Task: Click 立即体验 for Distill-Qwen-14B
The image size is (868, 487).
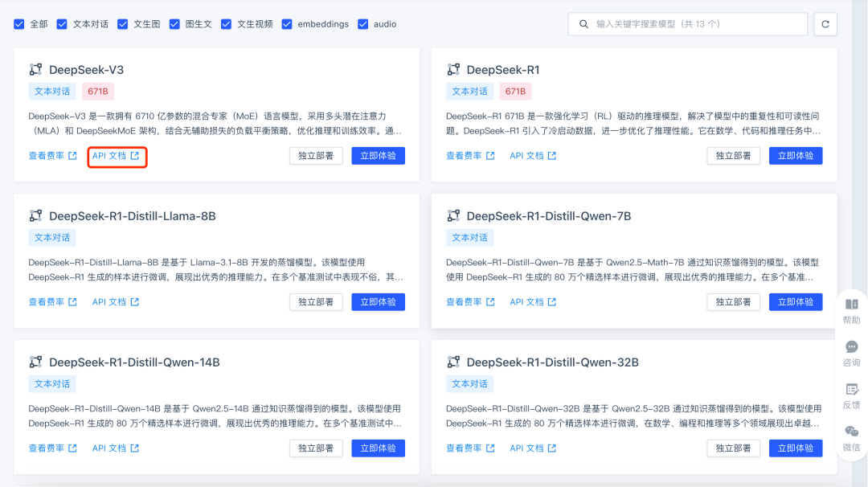Action: coord(378,448)
